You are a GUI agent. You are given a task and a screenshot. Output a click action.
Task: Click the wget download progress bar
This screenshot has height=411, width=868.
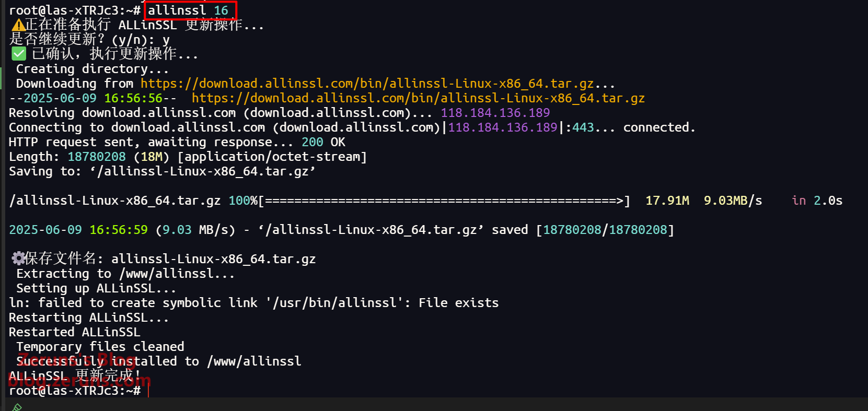click(444, 201)
